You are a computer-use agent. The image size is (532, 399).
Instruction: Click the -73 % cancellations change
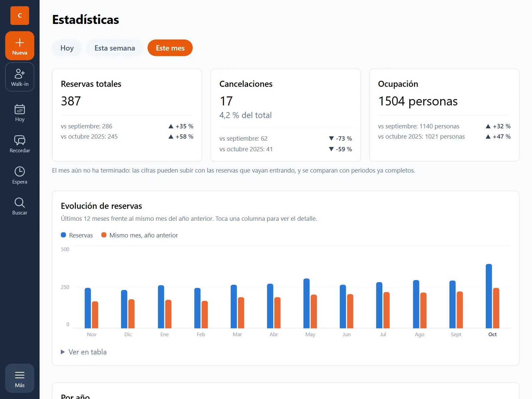(x=340, y=139)
